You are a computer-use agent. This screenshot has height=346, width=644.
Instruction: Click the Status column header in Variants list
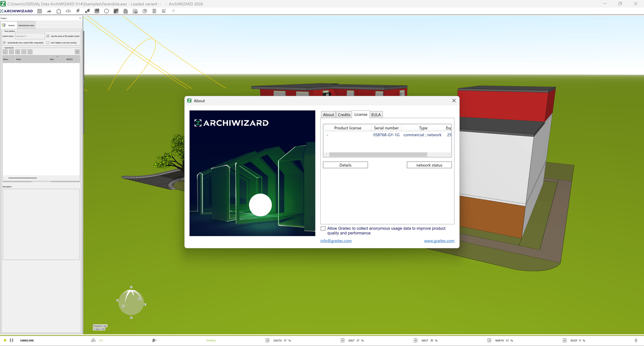pyautogui.click(x=9, y=59)
